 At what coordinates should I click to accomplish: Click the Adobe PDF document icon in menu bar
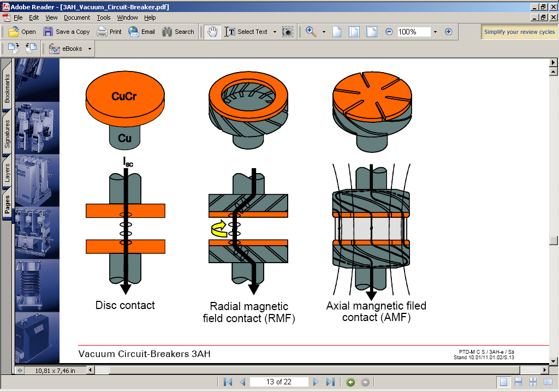pyautogui.click(x=6, y=17)
